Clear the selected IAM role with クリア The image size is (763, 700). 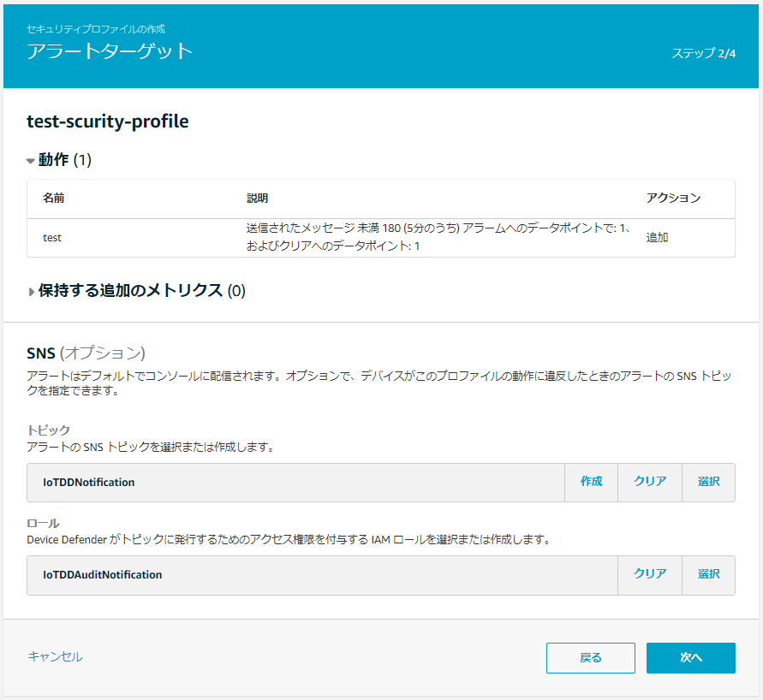(x=649, y=574)
